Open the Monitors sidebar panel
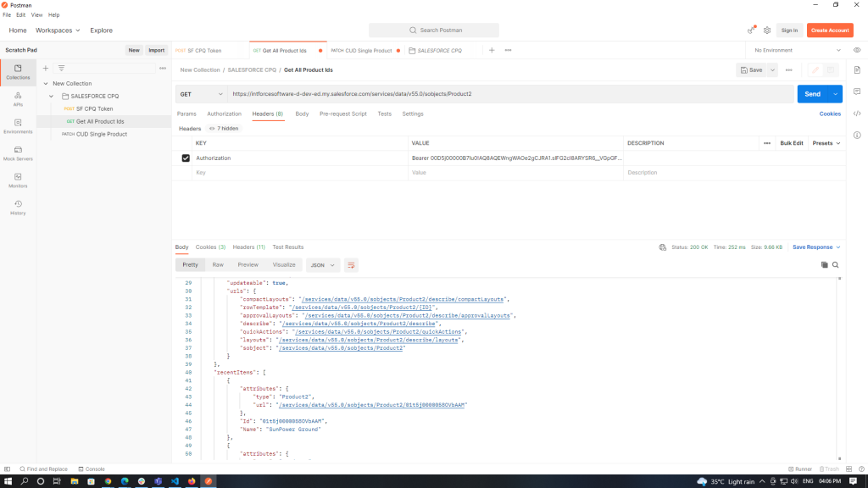Image resolution: width=868 pixels, height=488 pixels. click(x=18, y=181)
